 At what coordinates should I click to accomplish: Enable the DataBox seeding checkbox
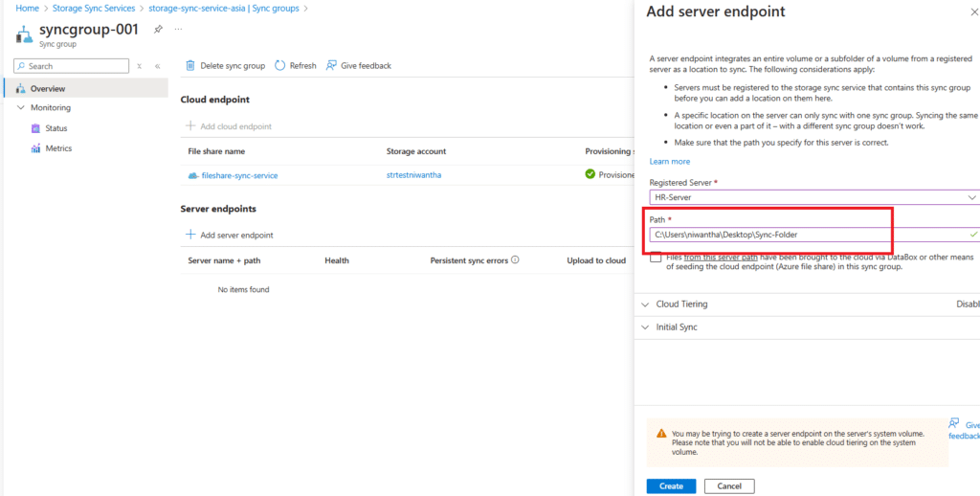pyautogui.click(x=655, y=258)
